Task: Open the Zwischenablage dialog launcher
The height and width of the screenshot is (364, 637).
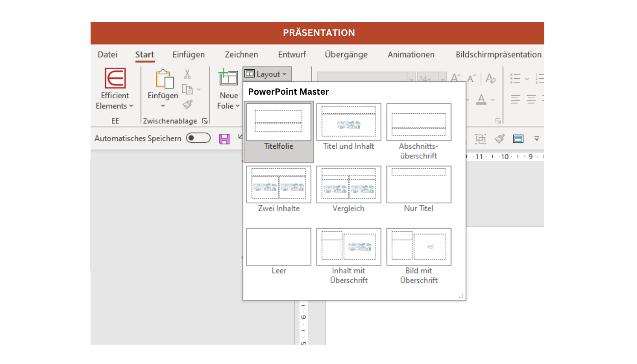Action: (205, 121)
